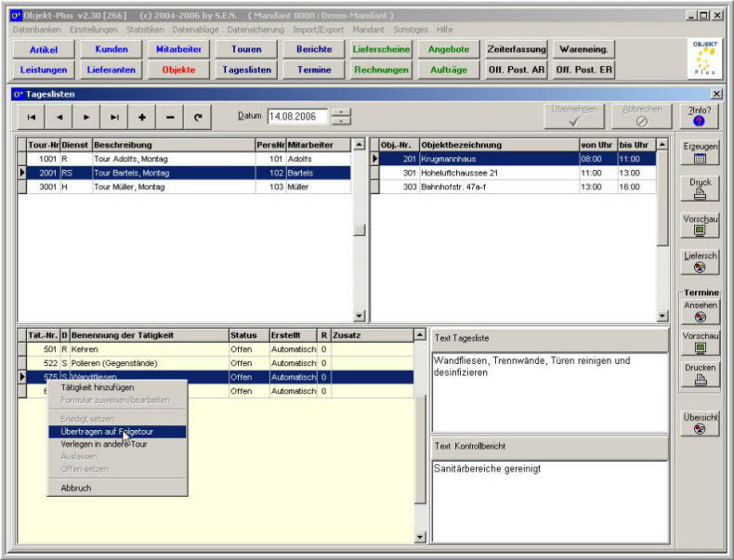Open the Zeiterfassung module

pos(517,49)
